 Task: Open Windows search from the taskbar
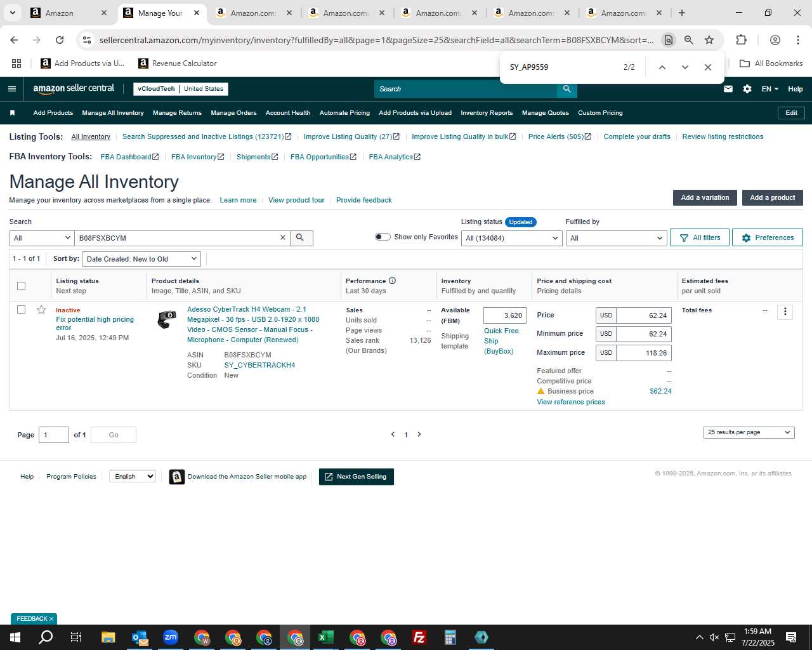click(46, 637)
